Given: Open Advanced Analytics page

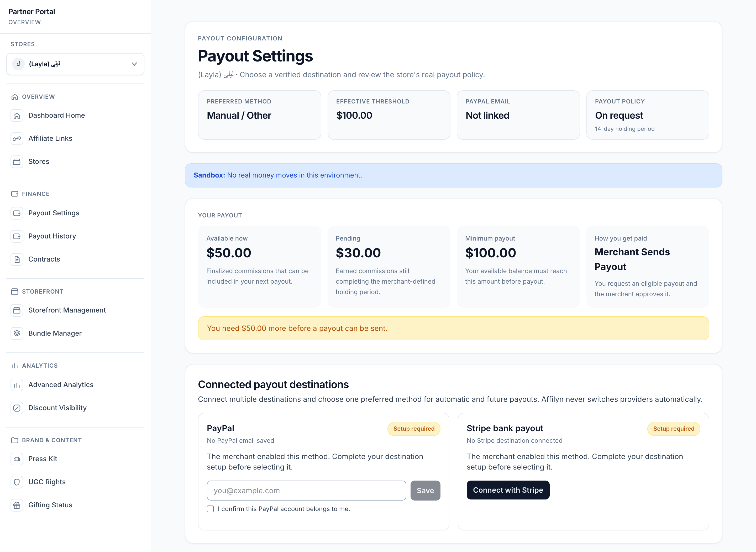Looking at the screenshot, I should coord(75,385).
